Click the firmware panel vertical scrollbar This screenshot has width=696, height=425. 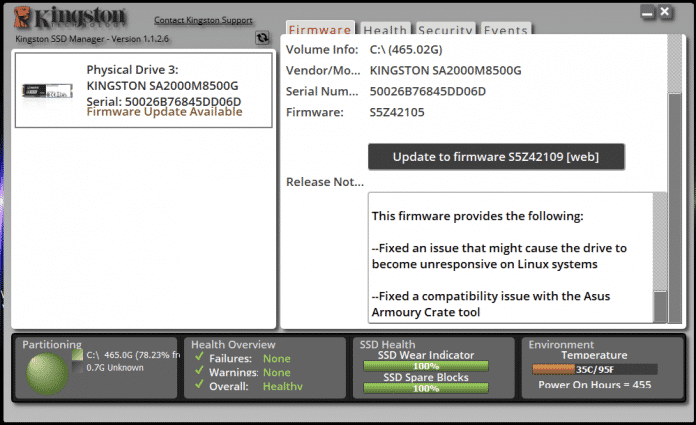click(675, 179)
